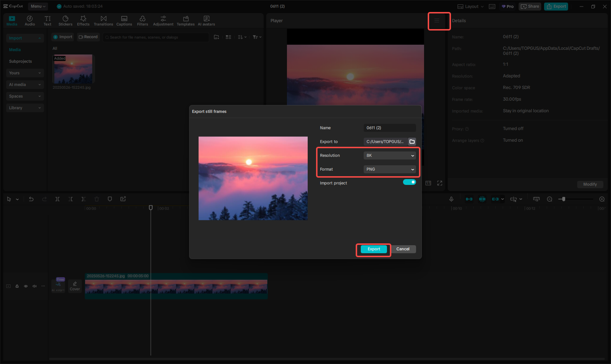Select the Stickers panel
Viewport: 611px width, 364px height.
(x=65, y=20)
